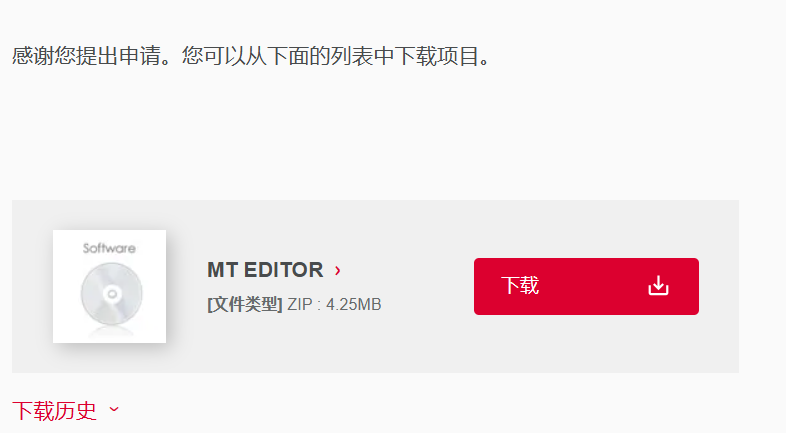Viewport: 786px width, 433px height.
Task: Click the red 下载 download button
Action: [586, 286]
